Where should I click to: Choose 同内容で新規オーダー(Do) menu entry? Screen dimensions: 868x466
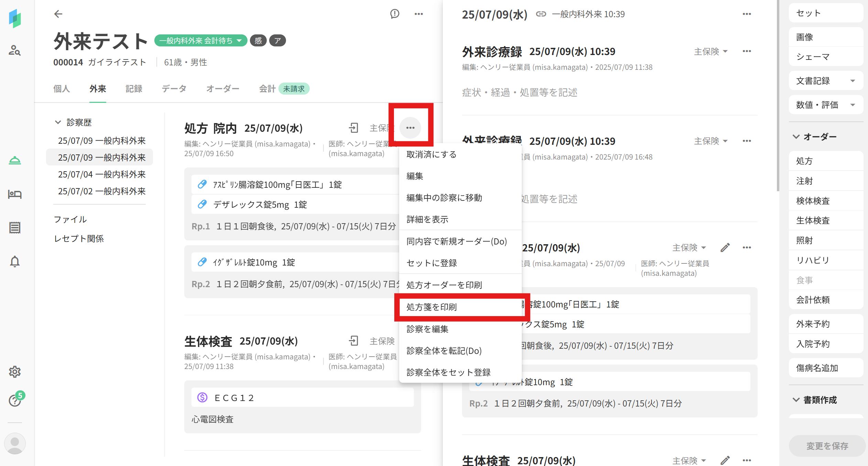(x=457, y=241)
